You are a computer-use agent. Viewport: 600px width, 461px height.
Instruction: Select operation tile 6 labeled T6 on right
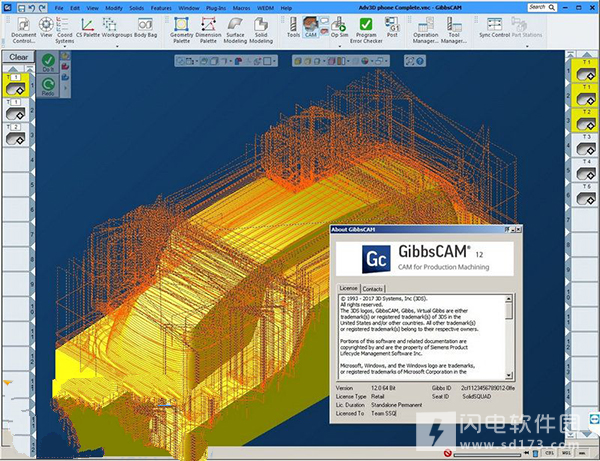point(584,195)
